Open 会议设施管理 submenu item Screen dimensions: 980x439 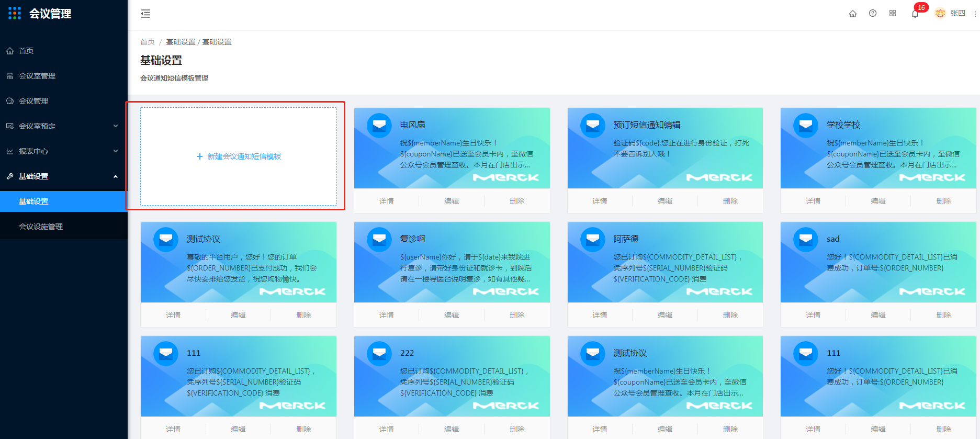[63, 227]
